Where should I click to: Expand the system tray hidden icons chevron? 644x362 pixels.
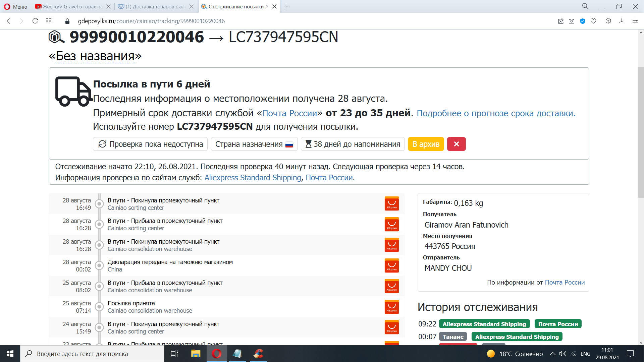tap(552, 354)
